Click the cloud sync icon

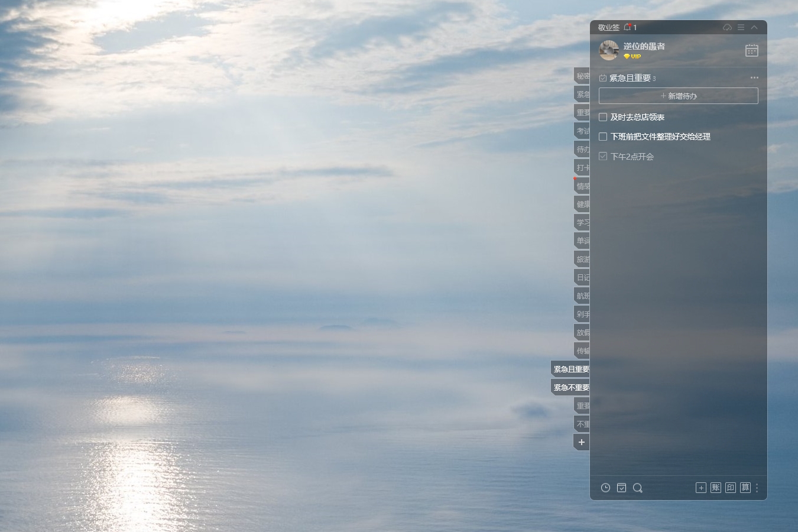[x=727, y=27]
